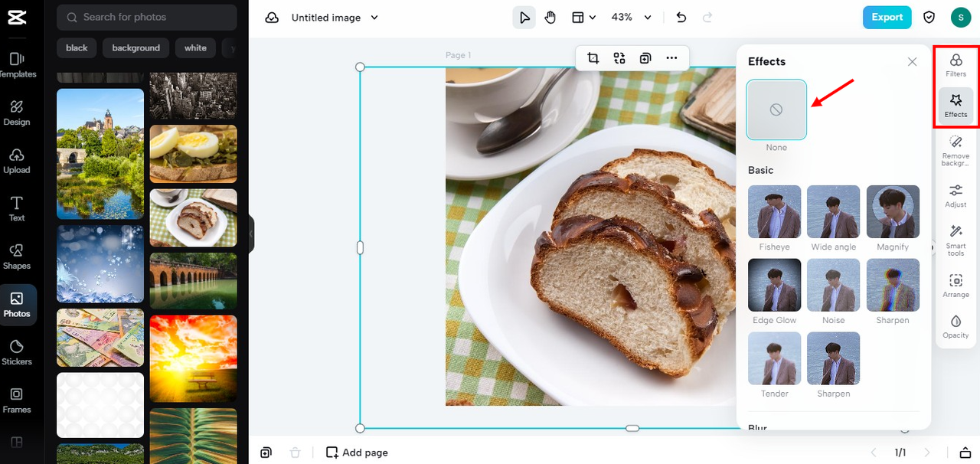Open the Frames sidebar panel
The width and height of the screenshot is (980, 464).
17,400
